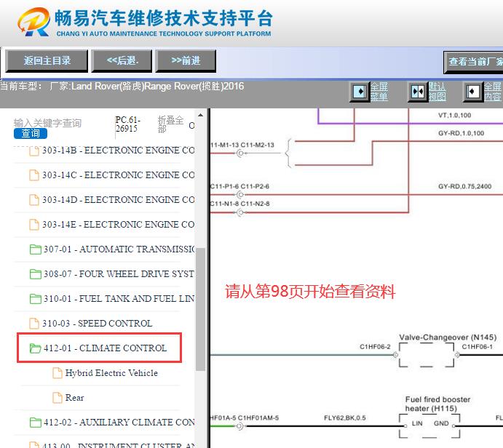503x448 pixels.
Task: Click the document icon beside Rear
Action: (58, 398)
